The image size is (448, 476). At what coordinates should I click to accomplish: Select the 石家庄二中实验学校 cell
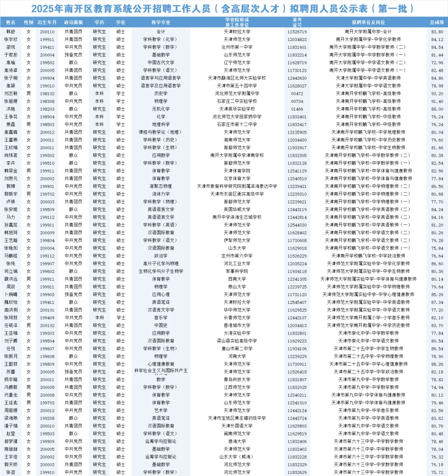point(237,102)
